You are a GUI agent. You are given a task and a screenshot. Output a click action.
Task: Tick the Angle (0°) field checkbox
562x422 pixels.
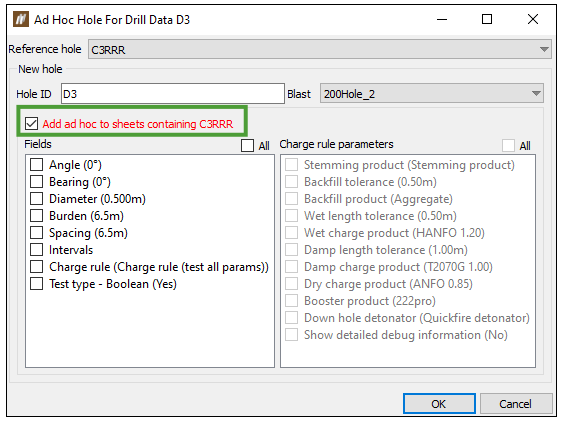point(37,165)
